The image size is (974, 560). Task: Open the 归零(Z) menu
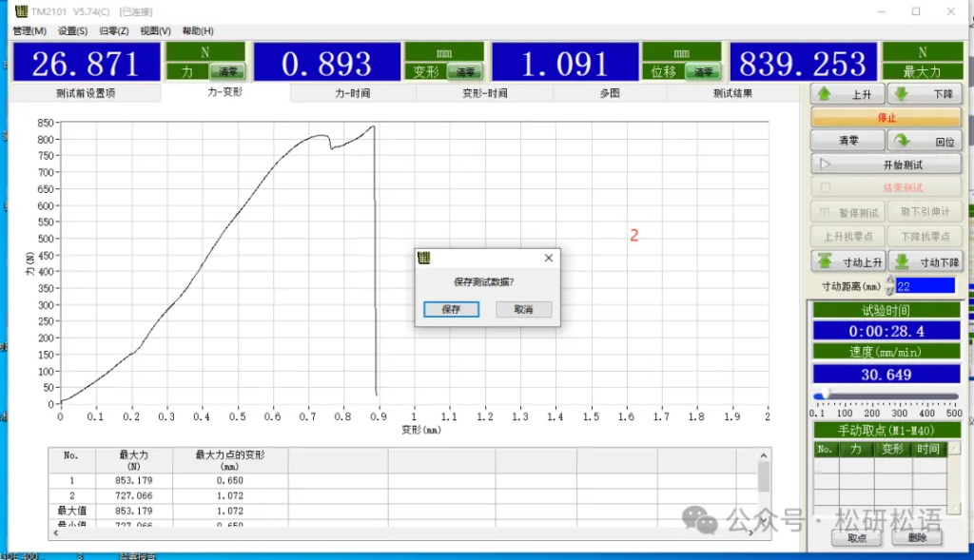[x=114, y=31]
